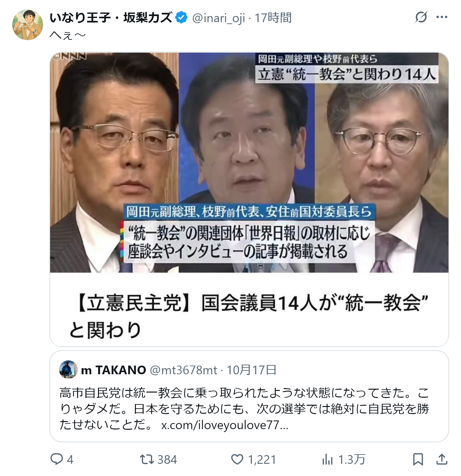The width and height of the screenshot is (461, 476).
Task: Open the display name いなり王子・坂梨カズ
Action: tap(111, 18)
